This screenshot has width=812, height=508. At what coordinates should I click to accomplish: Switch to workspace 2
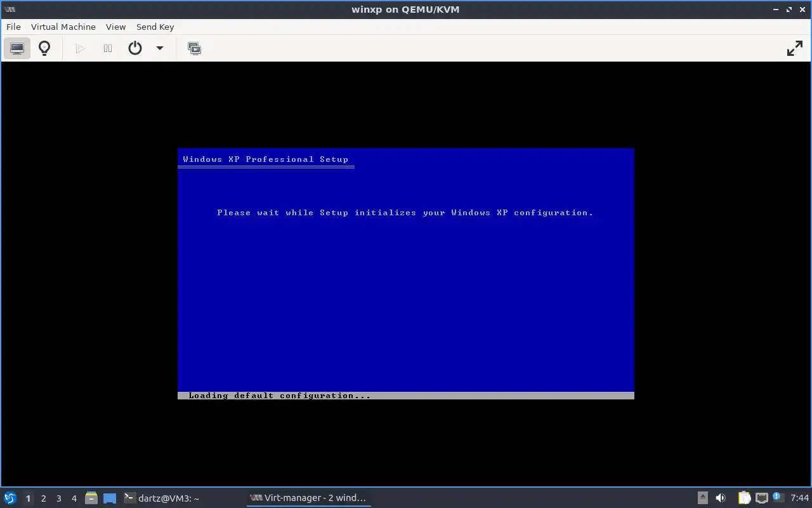click(x=43, y=498)
